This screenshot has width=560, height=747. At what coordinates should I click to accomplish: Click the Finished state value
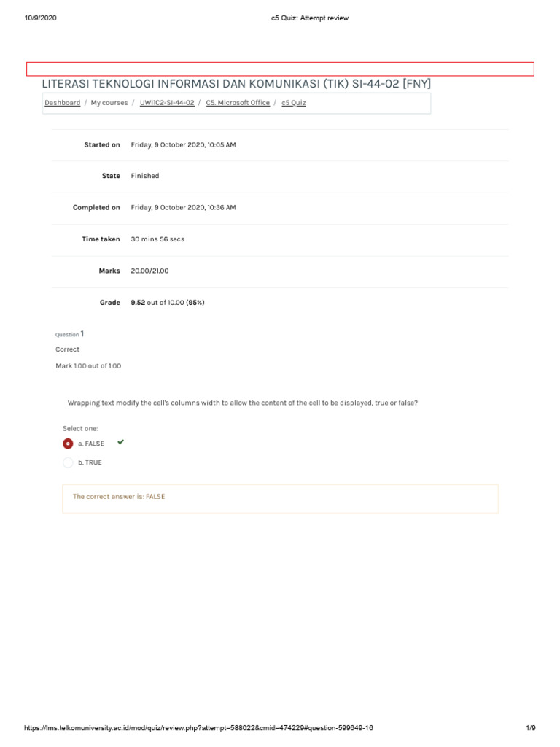(145, 176)
